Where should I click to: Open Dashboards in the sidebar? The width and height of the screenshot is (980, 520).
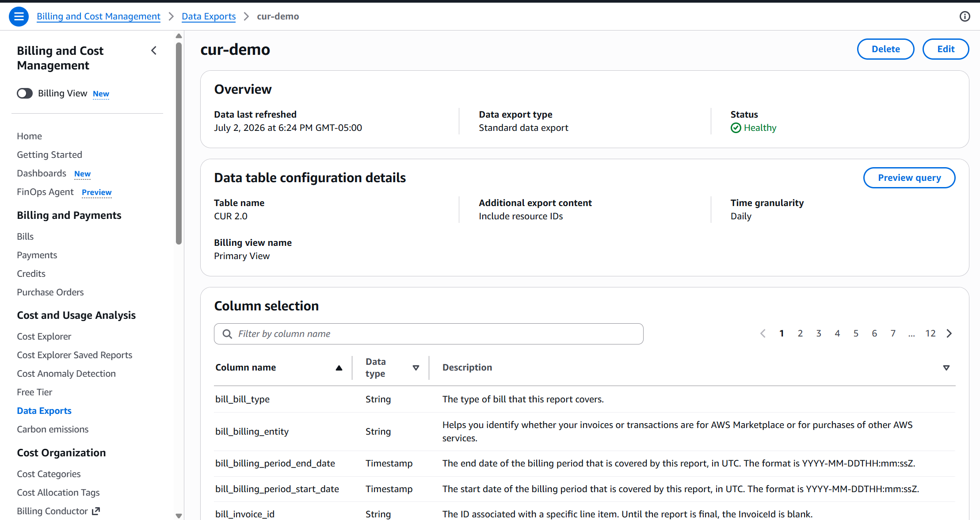[42, 173]
